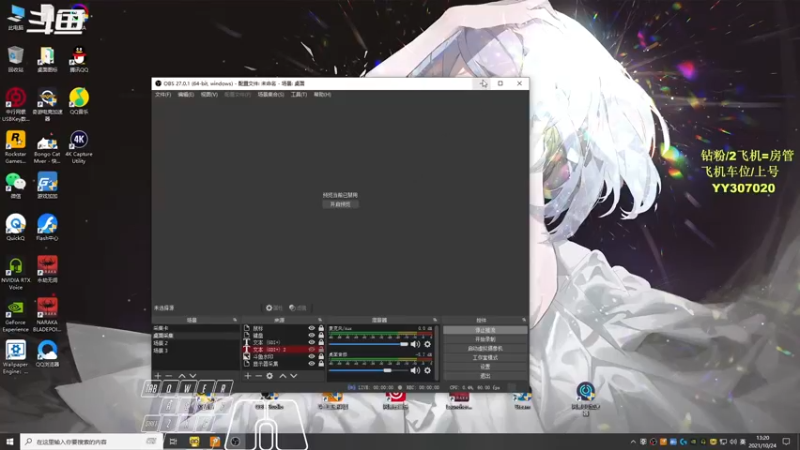The width and height of the screenshot is (800, 450).
Task: Add a new source with the plus icon
Action: [x=247, y=376]
